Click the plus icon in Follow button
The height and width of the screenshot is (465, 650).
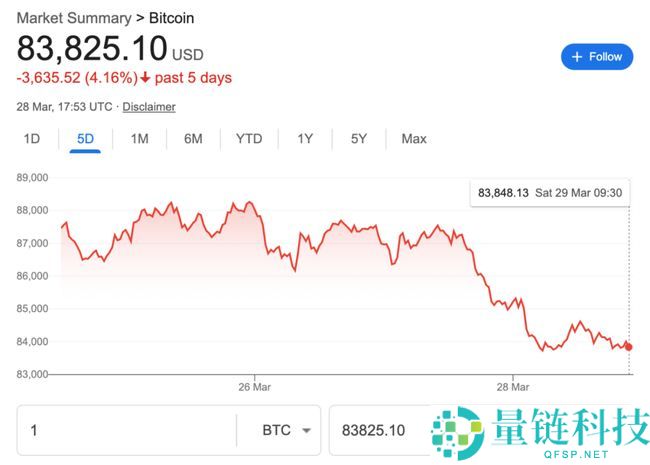point(577,57)
